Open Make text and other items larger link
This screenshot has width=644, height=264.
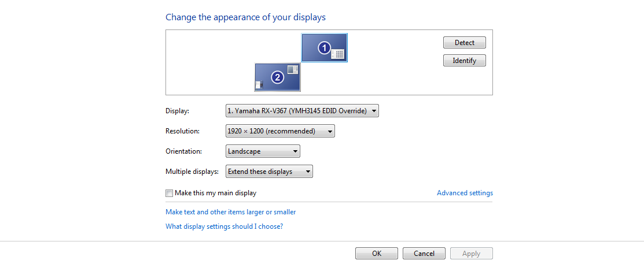[230, 212]
